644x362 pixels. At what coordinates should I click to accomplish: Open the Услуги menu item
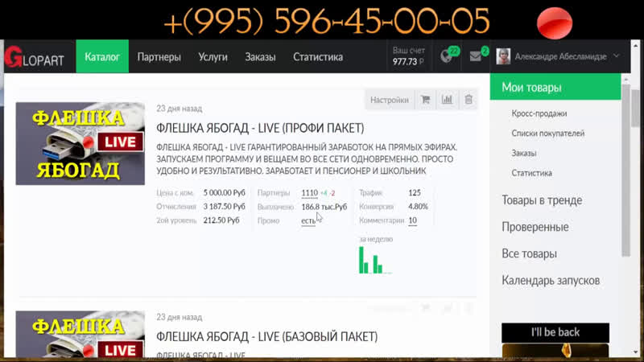(213, 57)
